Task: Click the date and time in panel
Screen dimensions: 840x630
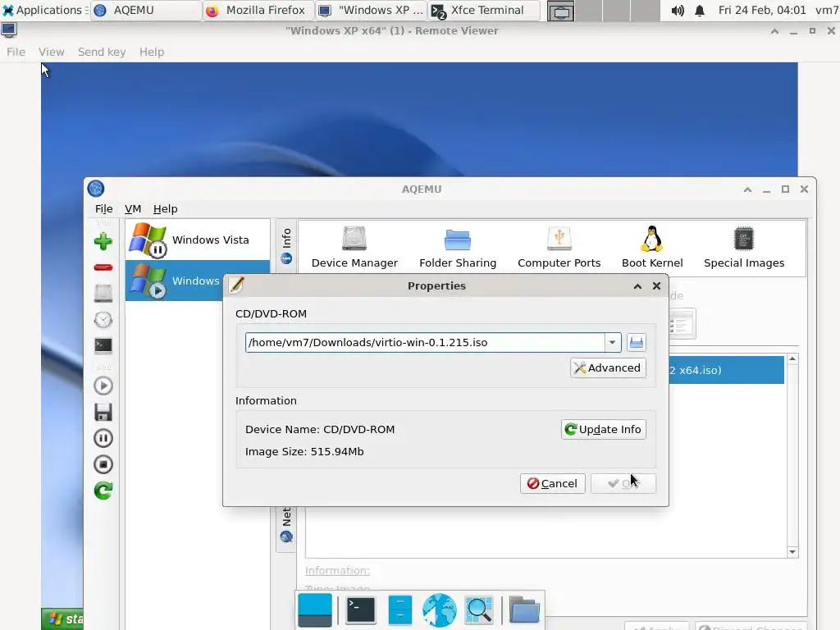Action: click(x=762, y=10)
